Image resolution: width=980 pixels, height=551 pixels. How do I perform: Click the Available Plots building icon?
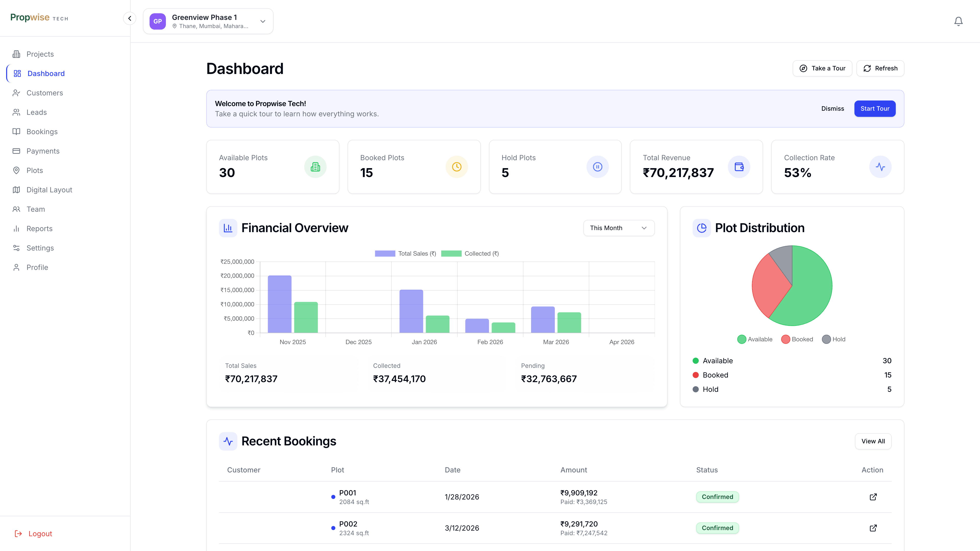click(315, 167)
